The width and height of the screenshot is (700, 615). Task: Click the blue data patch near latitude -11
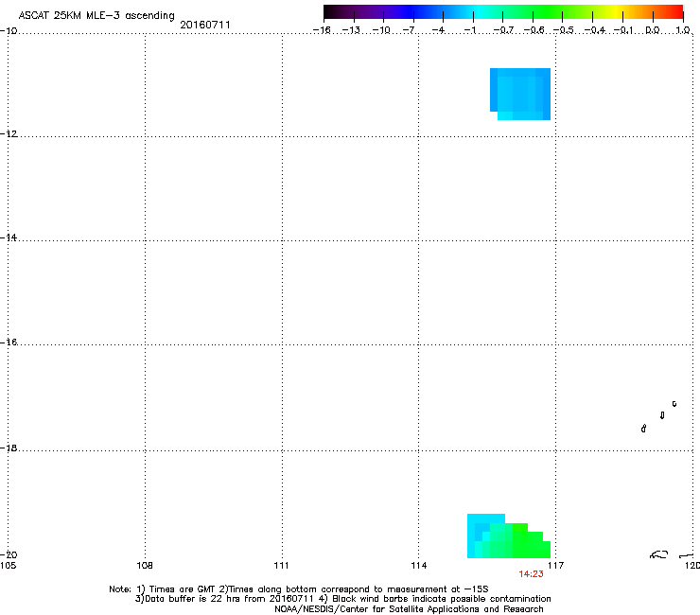(x=520, y=94)
